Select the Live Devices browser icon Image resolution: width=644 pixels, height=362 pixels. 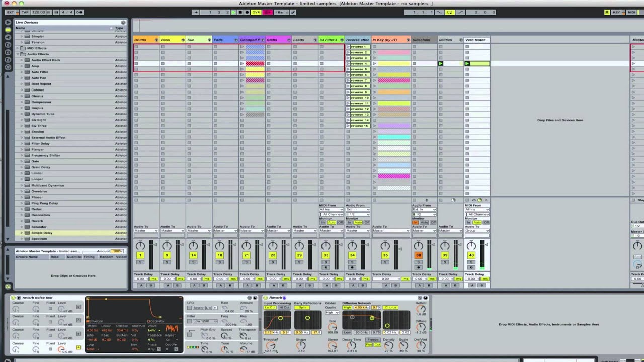click(8, 30)
